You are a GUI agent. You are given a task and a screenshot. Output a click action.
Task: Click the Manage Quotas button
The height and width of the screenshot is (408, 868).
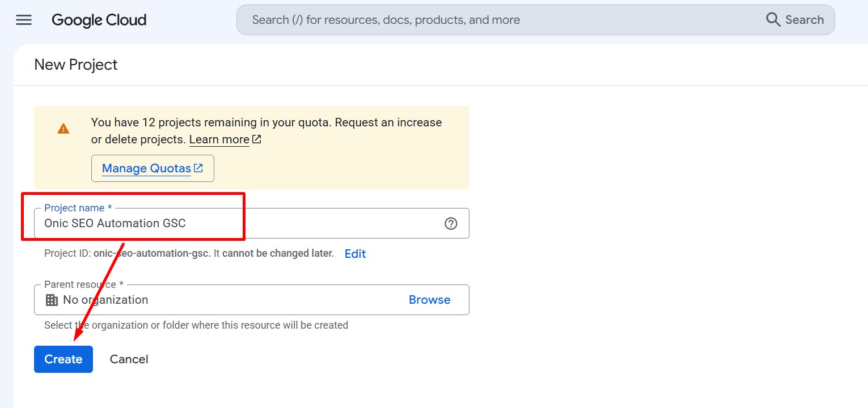pos(153,168)
